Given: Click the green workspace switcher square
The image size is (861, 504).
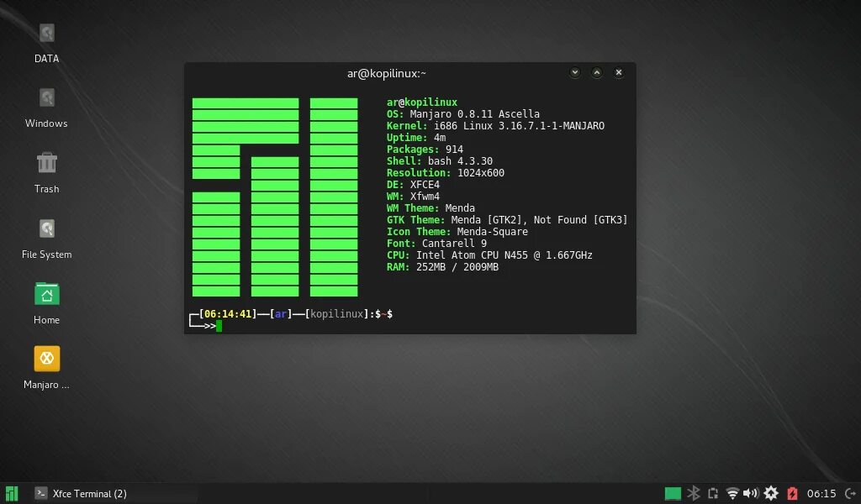Looking at the screenshot, I should pyautogui.click(x=673, y=493).
